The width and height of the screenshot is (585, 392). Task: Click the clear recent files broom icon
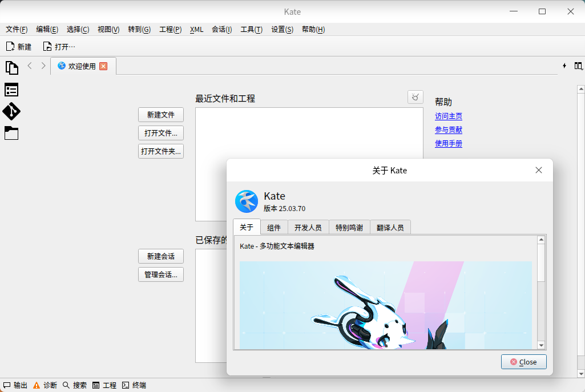tap(415, 97)
